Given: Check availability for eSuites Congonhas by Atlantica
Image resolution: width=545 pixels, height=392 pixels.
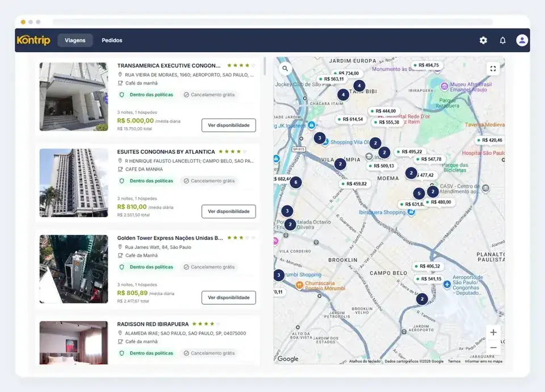Looking at the screenshot, I should pos(229,212).
